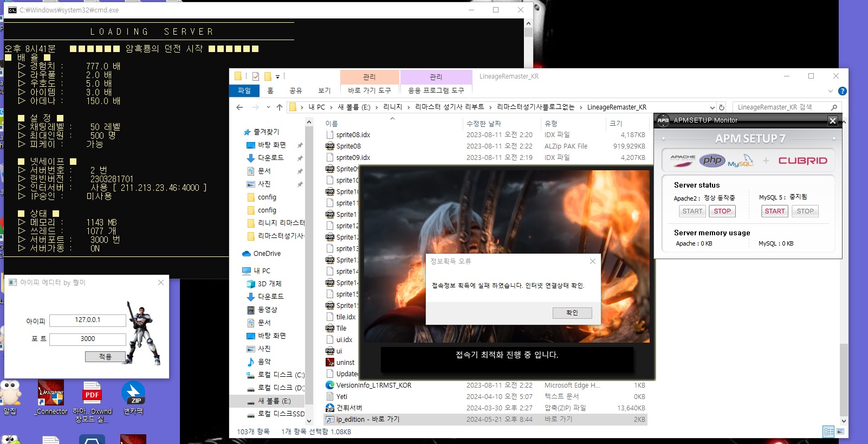Click navigation pane scroll down arrow
Screen dimensions: 868x444
click(x=309, y=421)
